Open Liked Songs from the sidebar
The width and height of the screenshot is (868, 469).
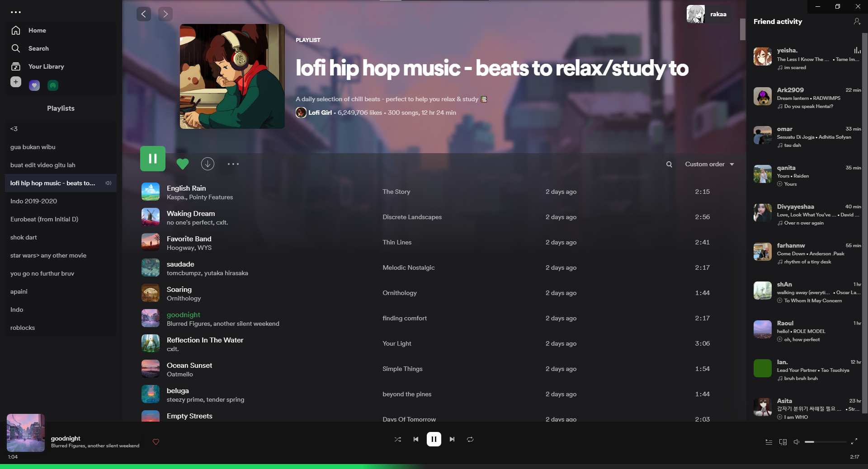click(34, 85)
